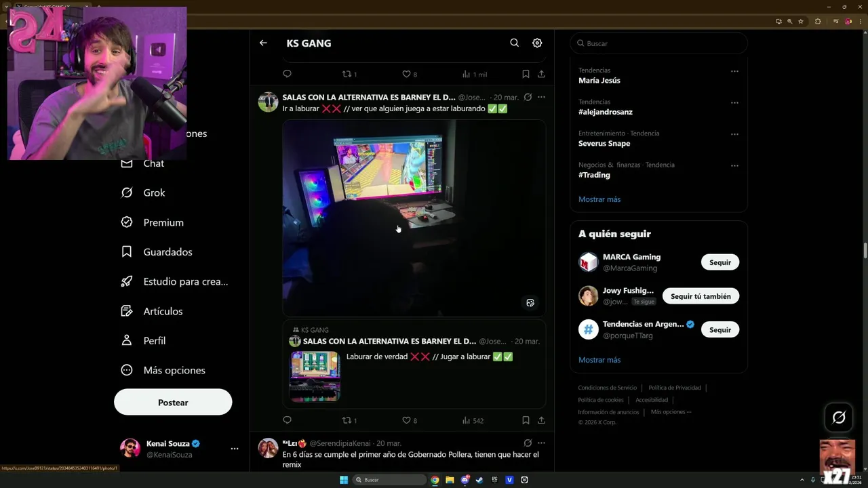Open the quoted post thumbnail image
The height and width of the screenshot is (488, 868).
[315, 376]
